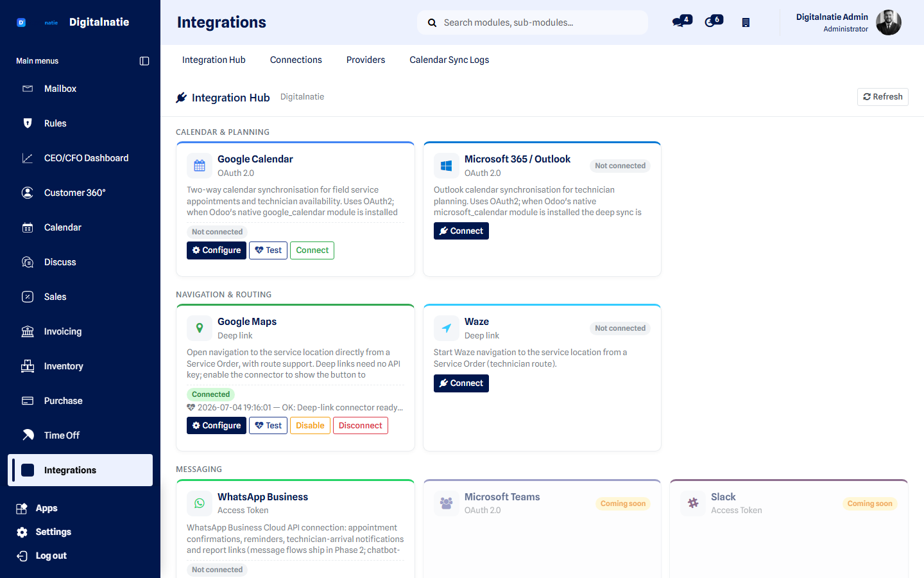Click the Integrations sidebar icon

click(x=28, y=470)
